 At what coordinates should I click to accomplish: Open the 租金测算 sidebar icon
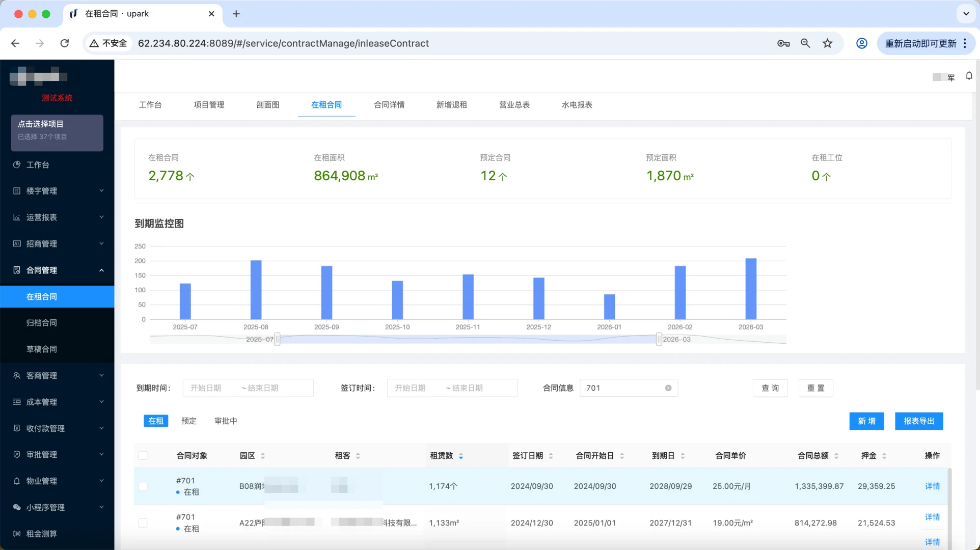tap(17, 533)
